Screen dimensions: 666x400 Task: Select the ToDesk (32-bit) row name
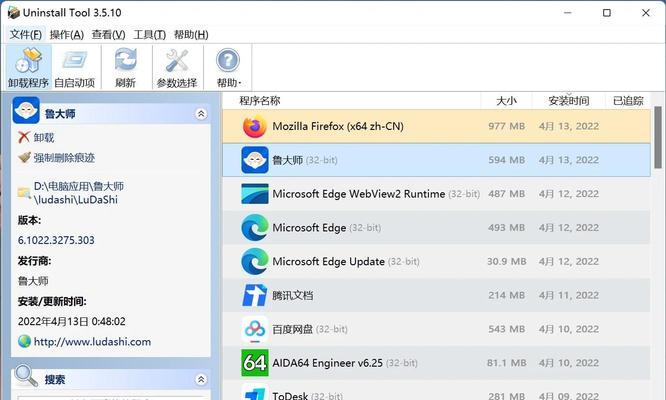[307, 395]
